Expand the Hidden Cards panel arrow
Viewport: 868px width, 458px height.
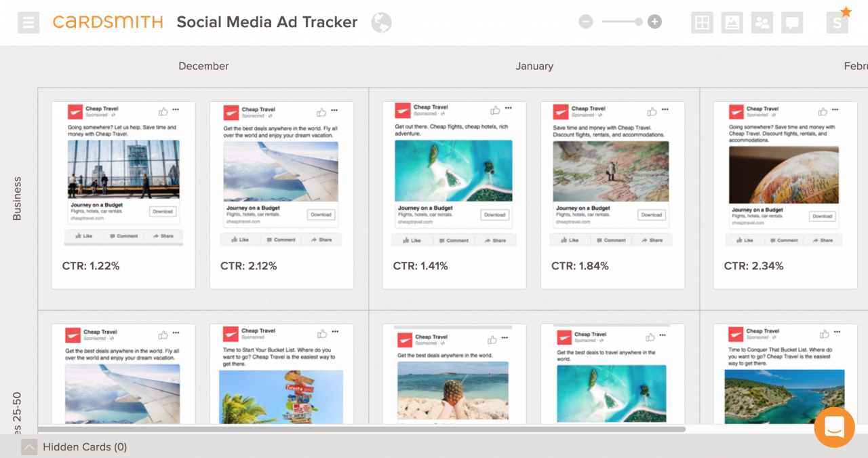[x=28, y=447]
